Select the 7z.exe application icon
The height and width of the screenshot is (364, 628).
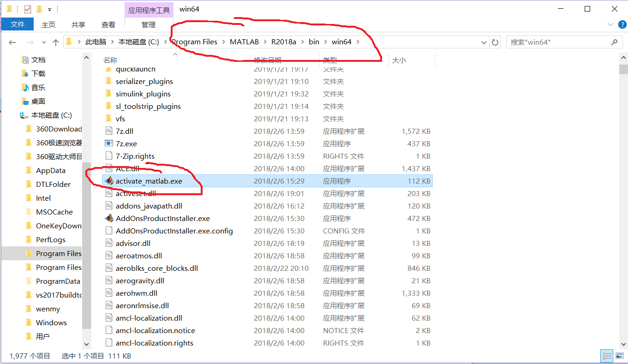[x=109, y=143]
